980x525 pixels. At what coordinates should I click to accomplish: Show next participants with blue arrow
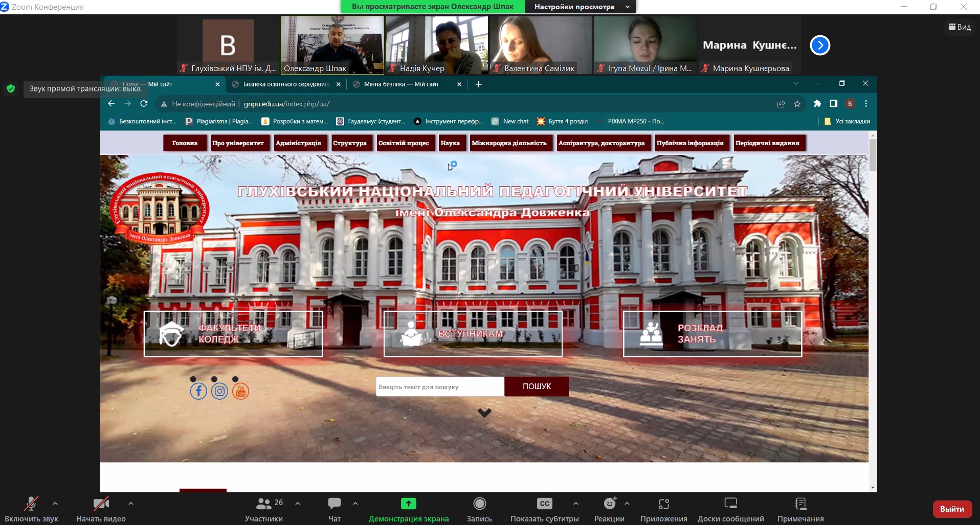pos(820,45)
